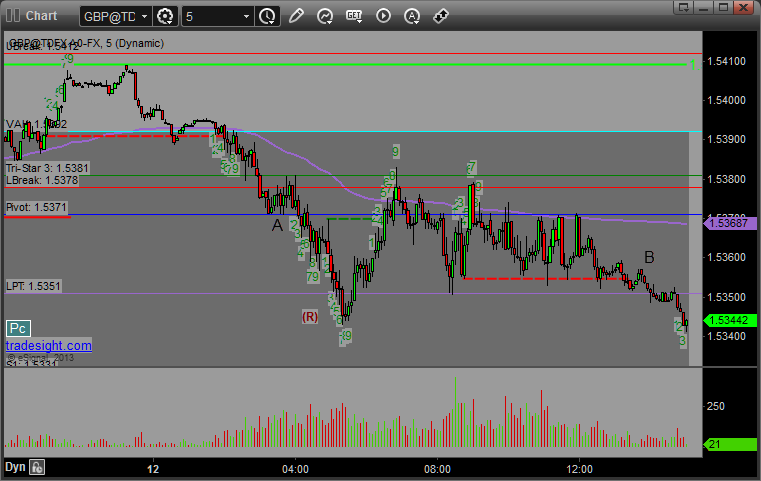Open the alerts A icon menu

[412, 16]
